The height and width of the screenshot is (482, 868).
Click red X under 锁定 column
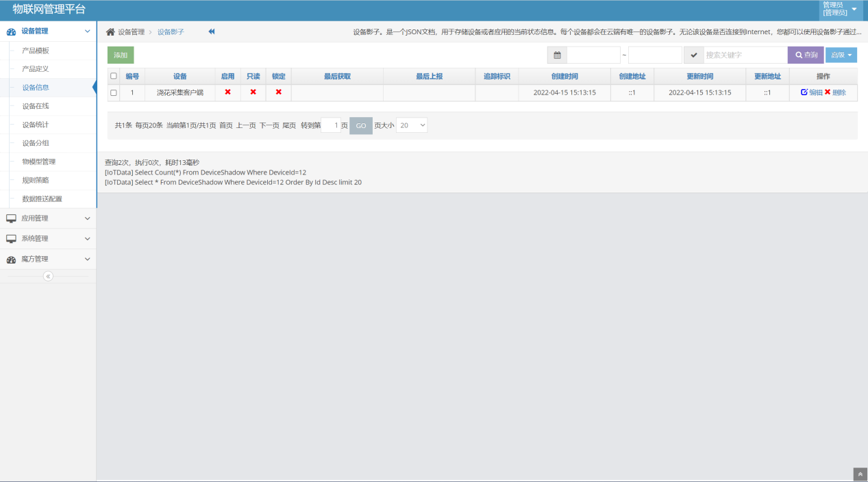click(278, 92)
